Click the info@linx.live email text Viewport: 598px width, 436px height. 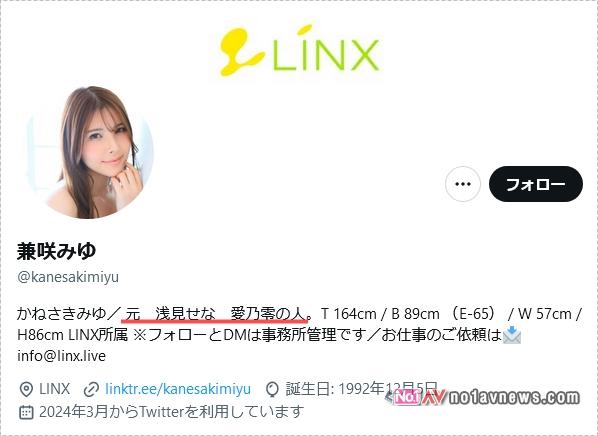pos(61,356)
